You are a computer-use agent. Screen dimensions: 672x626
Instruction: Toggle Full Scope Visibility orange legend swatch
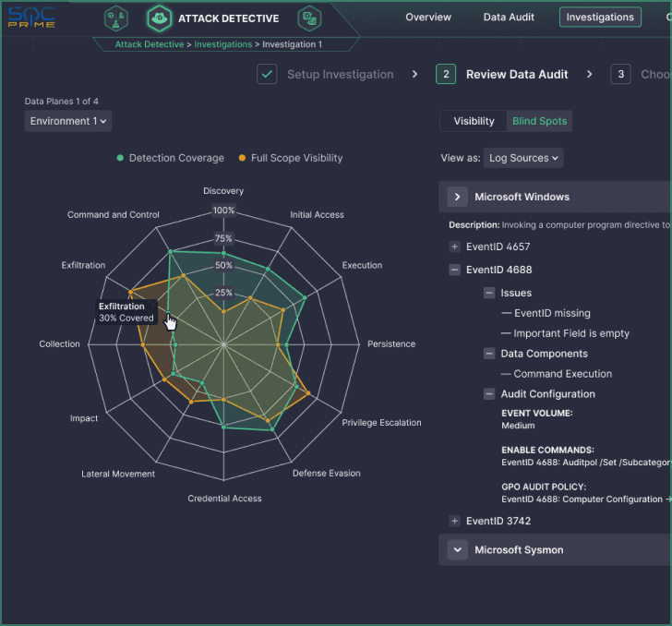tap(243, 158)
